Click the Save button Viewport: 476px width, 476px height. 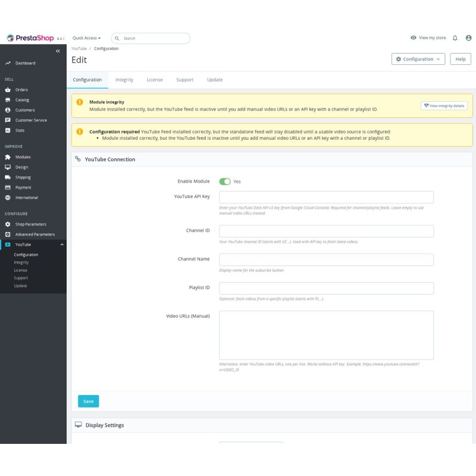coord(88,401)
